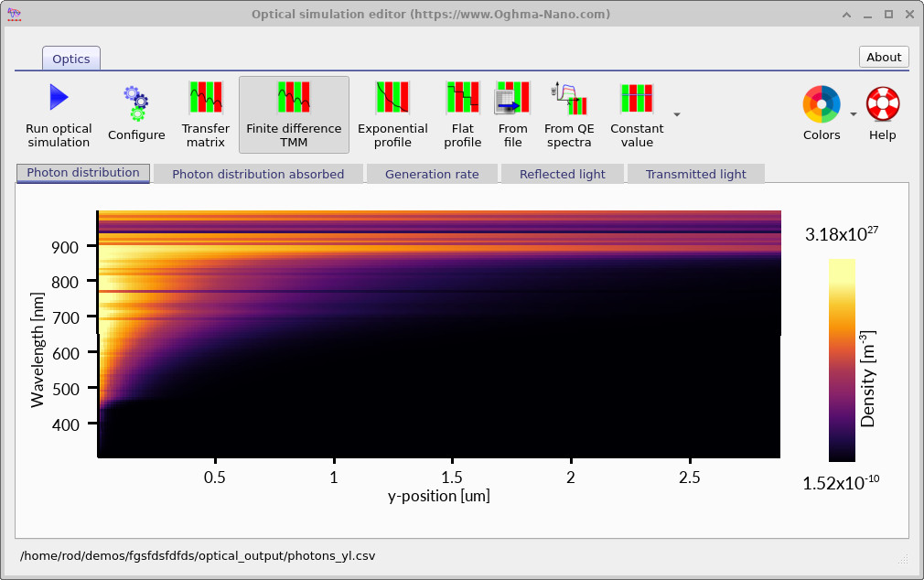Minimize the Optical simulation editor window
This screenshot has width=924, height=580.
point(867,15)
